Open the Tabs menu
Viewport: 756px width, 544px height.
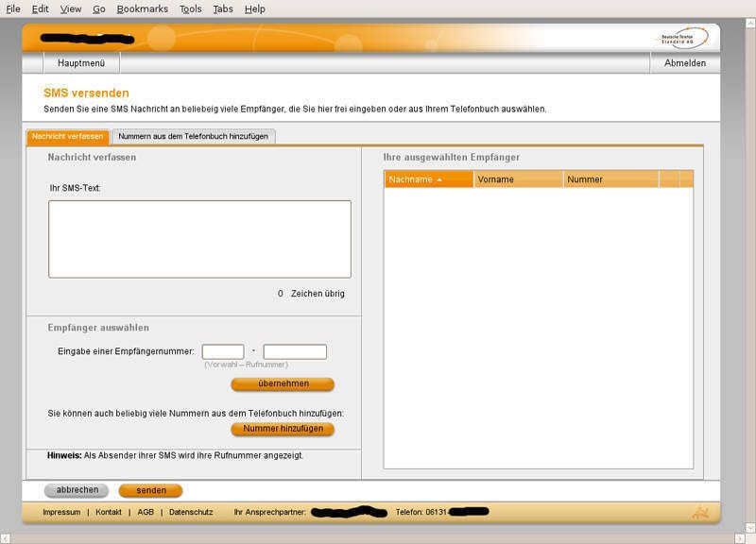[x=223, y=8]
